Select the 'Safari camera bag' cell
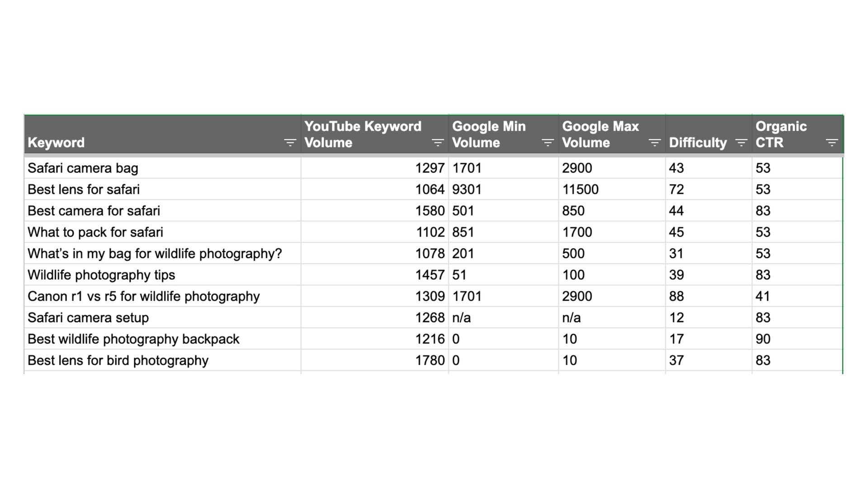Image resolution: width=868 pixels, height=488 pixels. pyautogui.click(x=83, y=168)
